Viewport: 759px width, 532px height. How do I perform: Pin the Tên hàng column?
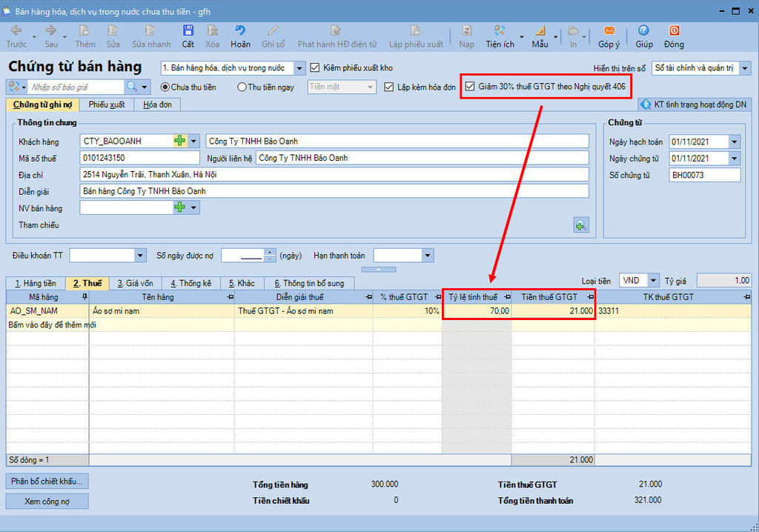click(x=230, y=296)
